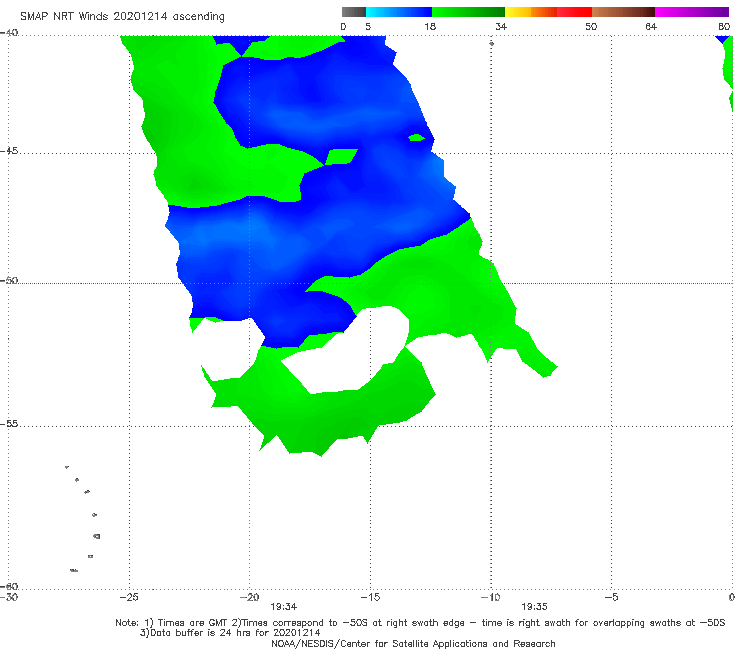Click the swath time label '19:35'
This screenshot has width=740, height=650.
coord(534,607)
